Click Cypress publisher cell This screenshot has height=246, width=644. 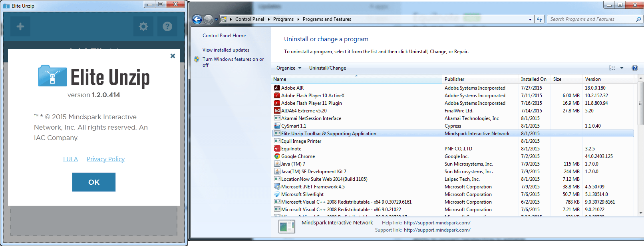click(x=453, y=126)
